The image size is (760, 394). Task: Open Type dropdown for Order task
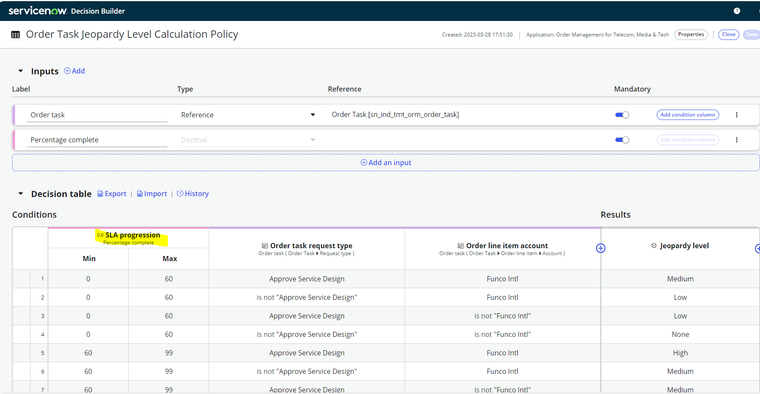point(248,115)
